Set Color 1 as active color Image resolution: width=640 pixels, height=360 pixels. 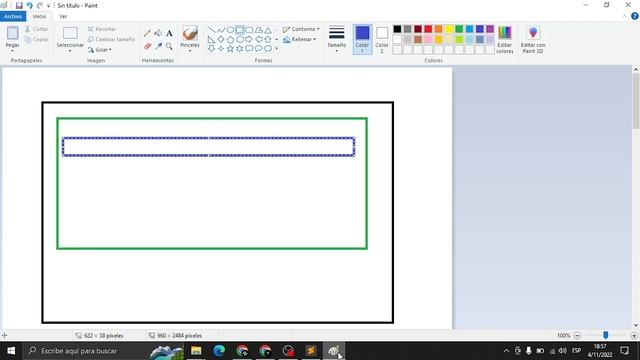pyautogui.click(x=362, y=40)
